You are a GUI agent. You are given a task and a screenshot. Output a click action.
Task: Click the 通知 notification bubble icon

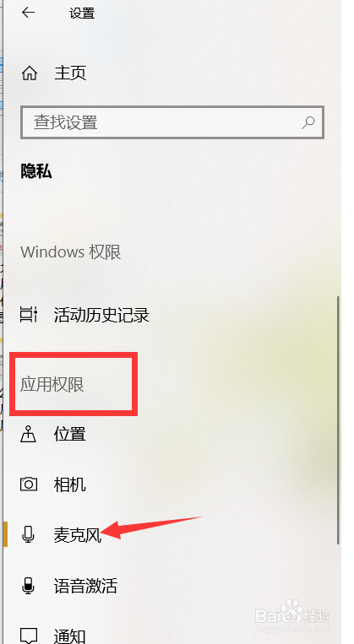[29, 635]
